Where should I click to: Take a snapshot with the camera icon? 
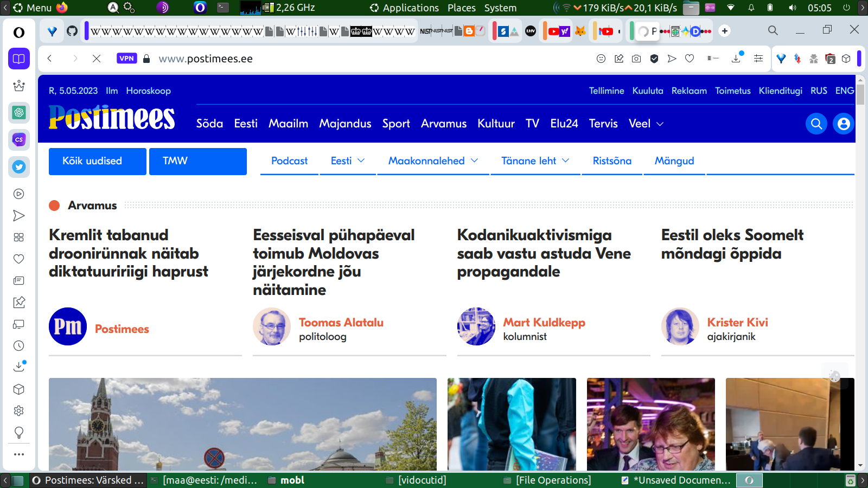[x=636, y=59]
